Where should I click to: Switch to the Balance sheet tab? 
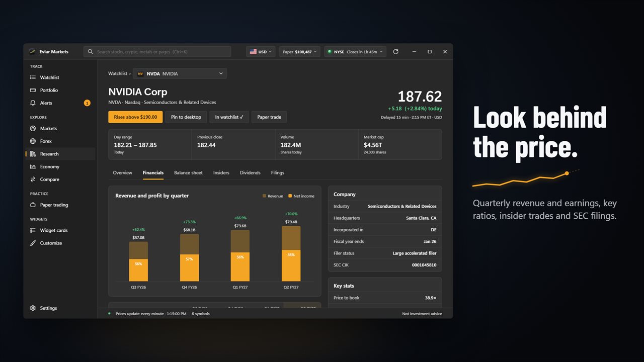coord(188,172)
